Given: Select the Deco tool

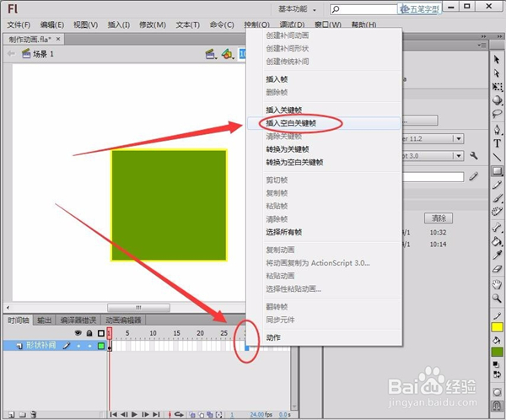Looking at the screenshot, I should [497, 212].
